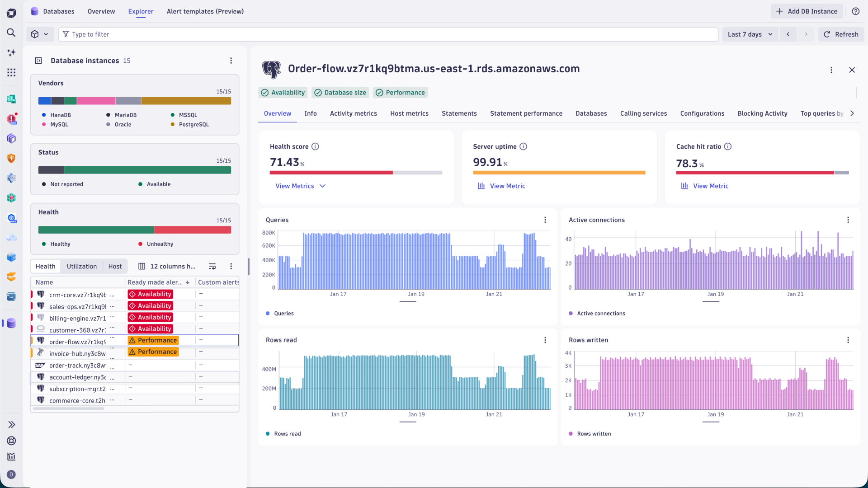This screenshot has height=488, width=868.
Task: Open the search from the left sidebar
Action: pos(11,33)
